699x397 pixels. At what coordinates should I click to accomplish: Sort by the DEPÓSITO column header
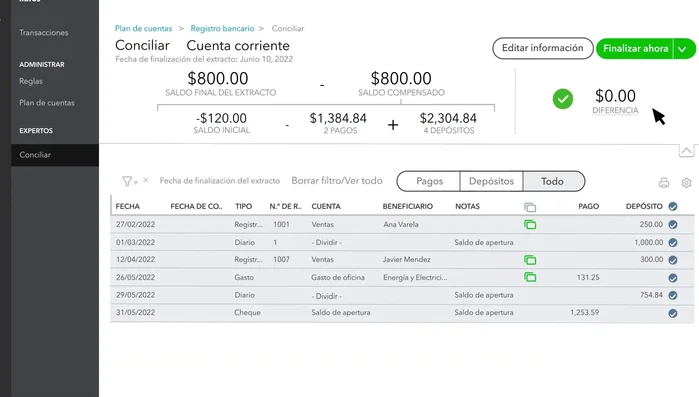[644, 206]
